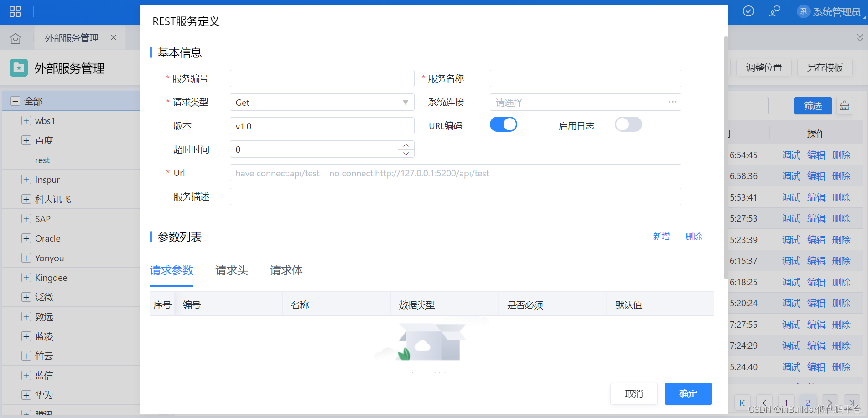The height and width of the screenshot is (418, 868).
Task: Expand the tab list chevron at right
Action: [860, 38]
